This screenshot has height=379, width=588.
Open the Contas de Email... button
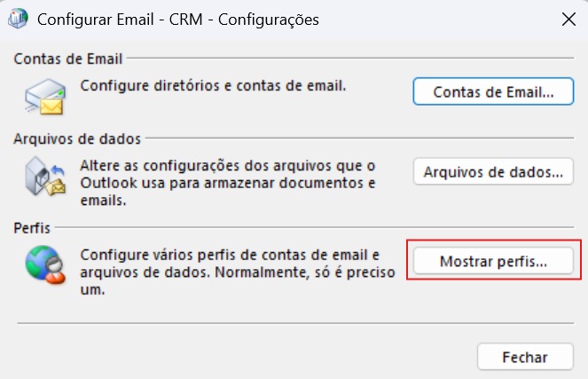coord(493,91)
